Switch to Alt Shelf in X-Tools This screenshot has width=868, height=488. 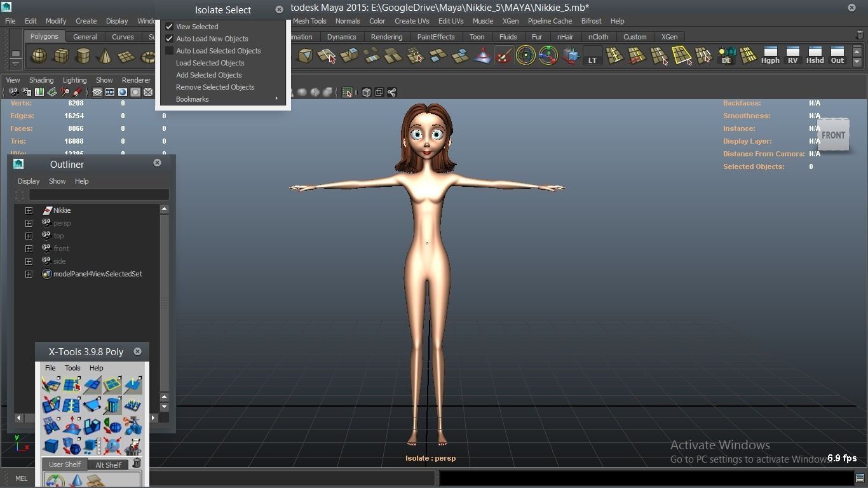[109, 464]
